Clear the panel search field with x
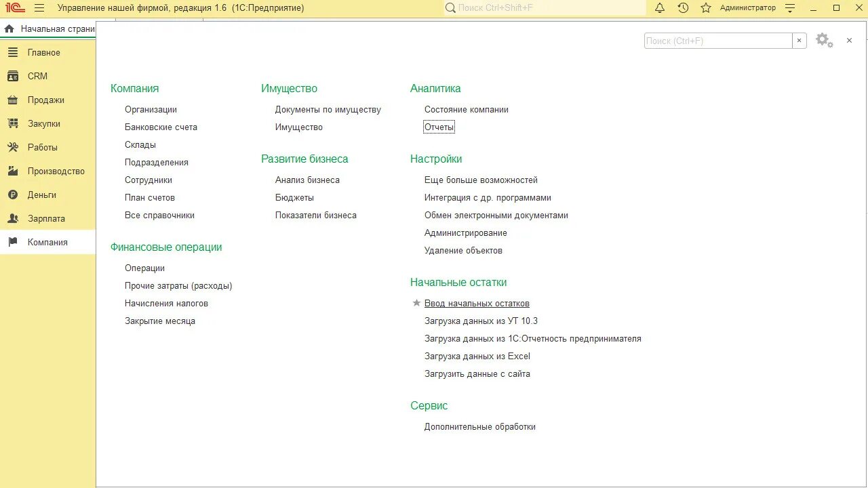The height and width of the screenshot is (488, 868). click(x=800, y=41)
